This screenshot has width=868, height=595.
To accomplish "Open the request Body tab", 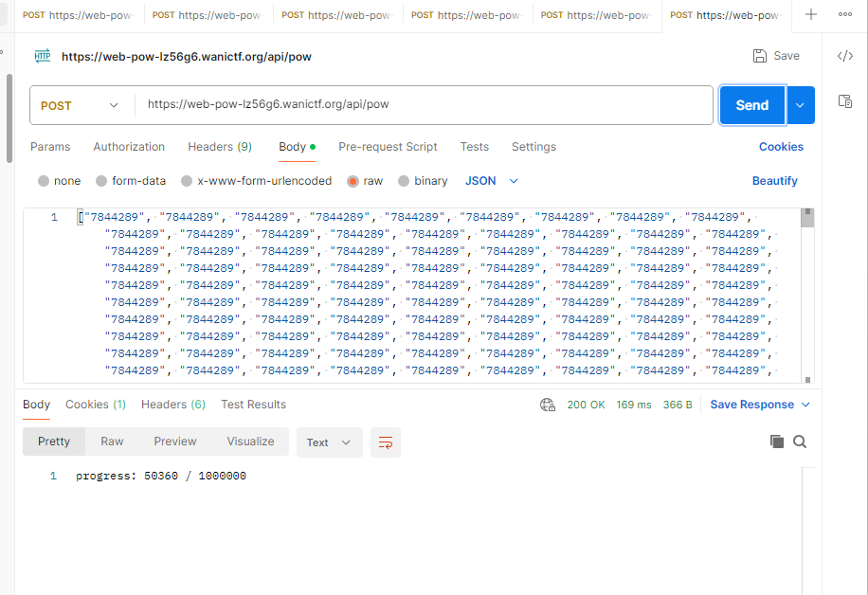I will [x=297, y=147].
